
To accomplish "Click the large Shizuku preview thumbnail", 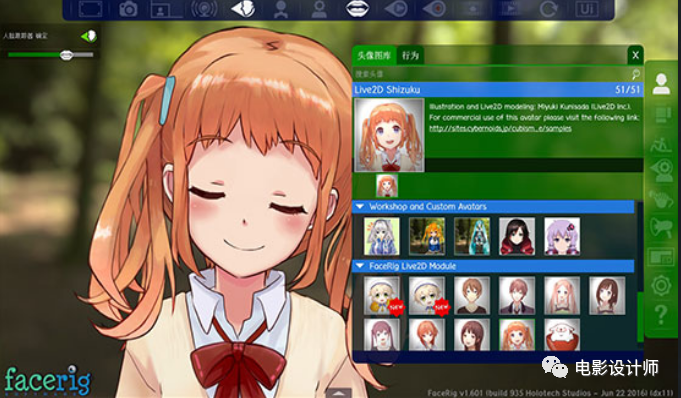I will 389,135.
